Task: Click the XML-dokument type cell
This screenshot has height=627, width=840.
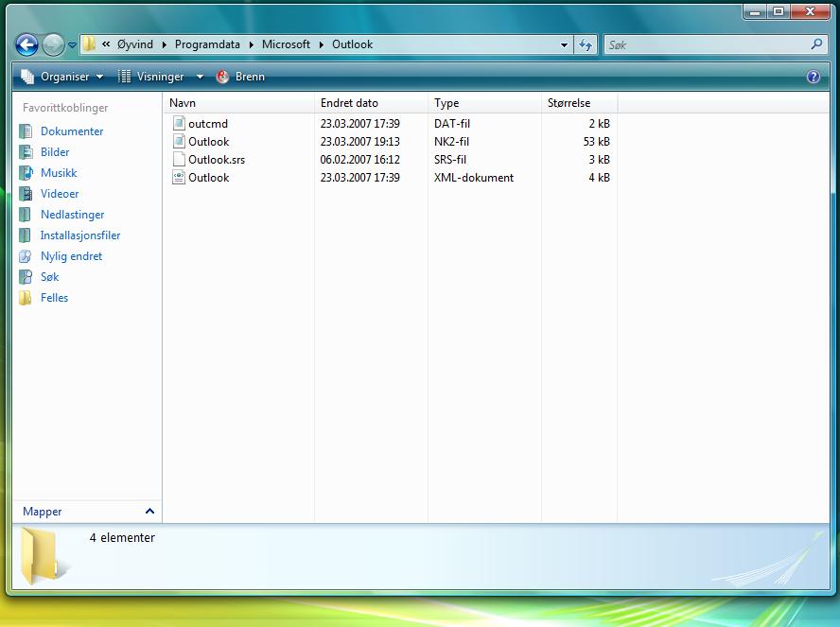Action: click(x=474, y=178)
